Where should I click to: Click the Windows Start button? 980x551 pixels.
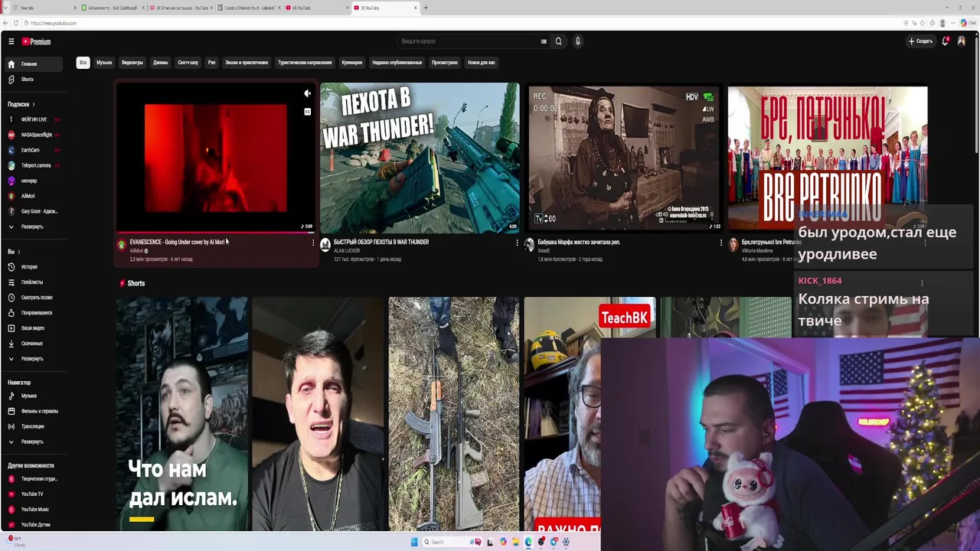point(414,542)
